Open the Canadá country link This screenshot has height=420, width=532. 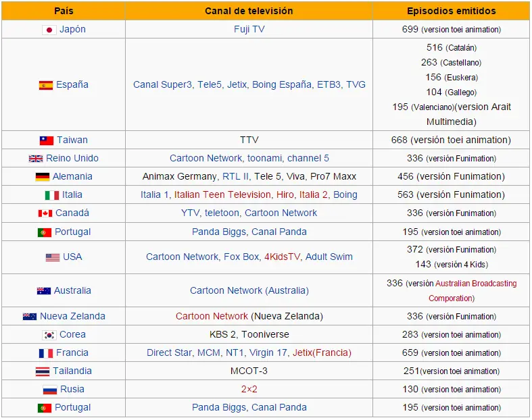[x=72, y=213]
